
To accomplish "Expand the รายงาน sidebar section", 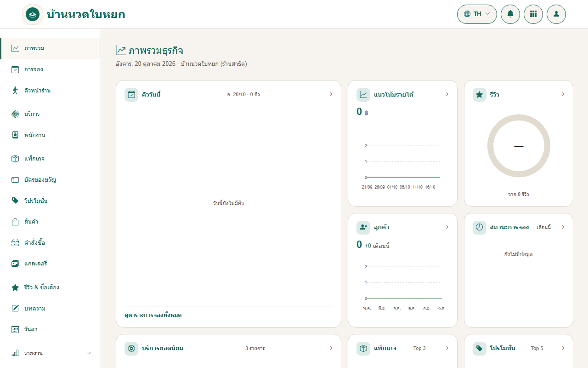I will [51, 353].
